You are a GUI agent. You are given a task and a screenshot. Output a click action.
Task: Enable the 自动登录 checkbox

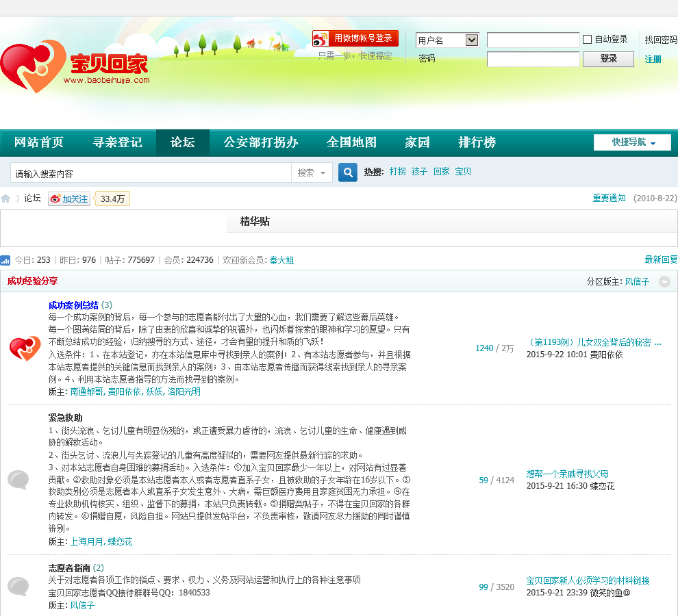587,40
